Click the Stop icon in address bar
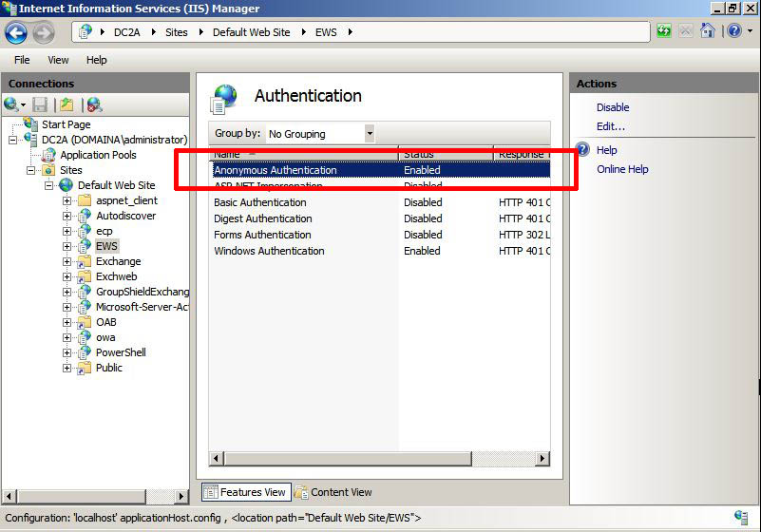The height and width of the screenshot is (532, 761). click(x=685, y=31)
